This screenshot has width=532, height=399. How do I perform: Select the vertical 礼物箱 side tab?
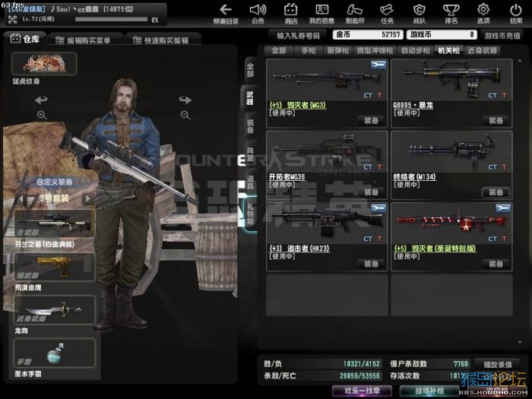(250, 214)
